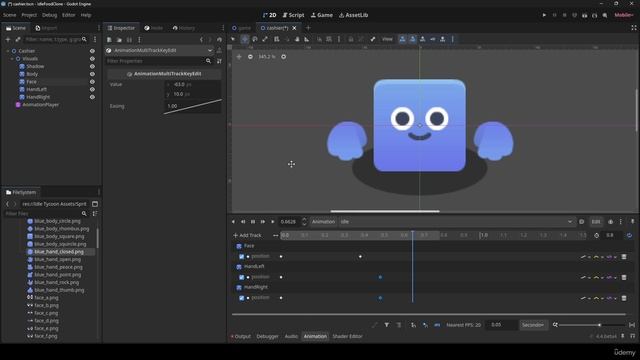The width and height of the screenshot is (640, 360).
Task: Add a new node with plus icon
Action: pyautogui.click(x=8, y=39)
